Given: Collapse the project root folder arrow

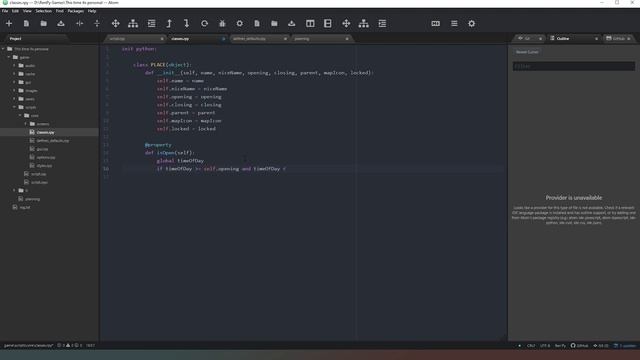Looking at the screenshot, I should coord(3,49).
